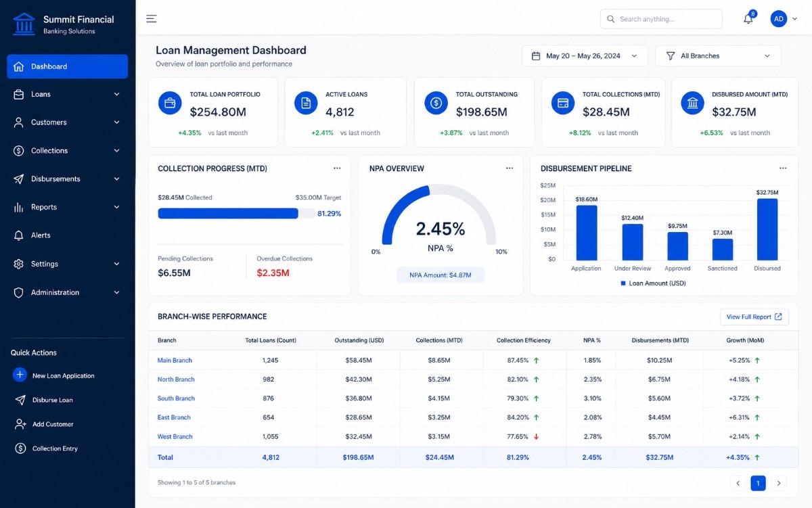
Task: Click the Administration shield icon
Action: [18, 292]
